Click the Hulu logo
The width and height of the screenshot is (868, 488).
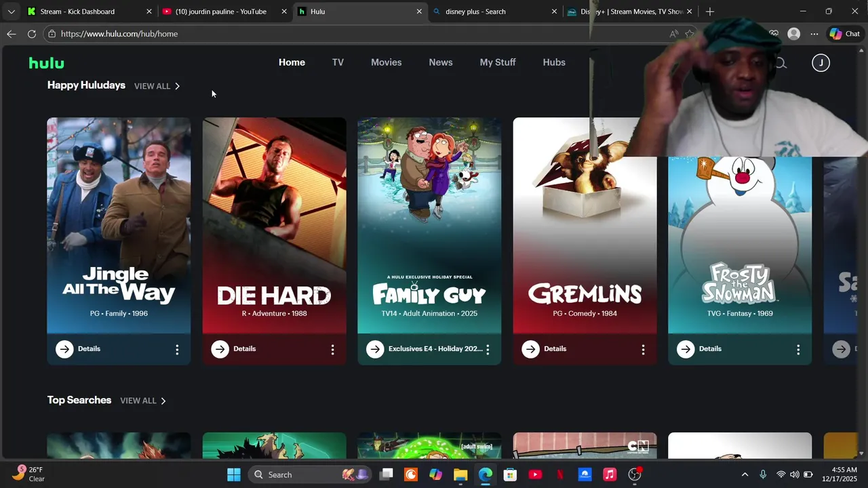pyautogui.click(x=46, y=63)
